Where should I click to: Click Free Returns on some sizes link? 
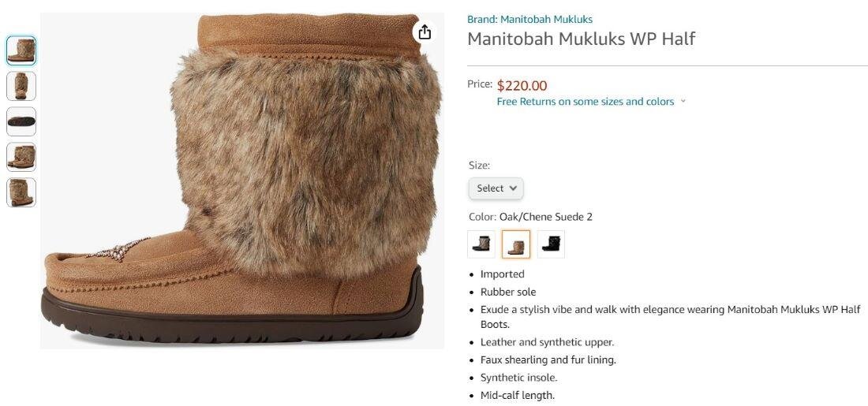(586, 101)
